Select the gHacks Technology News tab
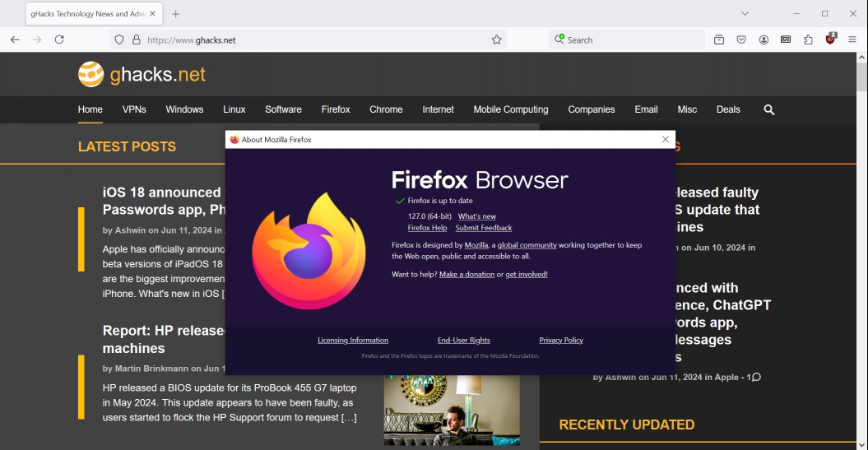 (87, 14)
